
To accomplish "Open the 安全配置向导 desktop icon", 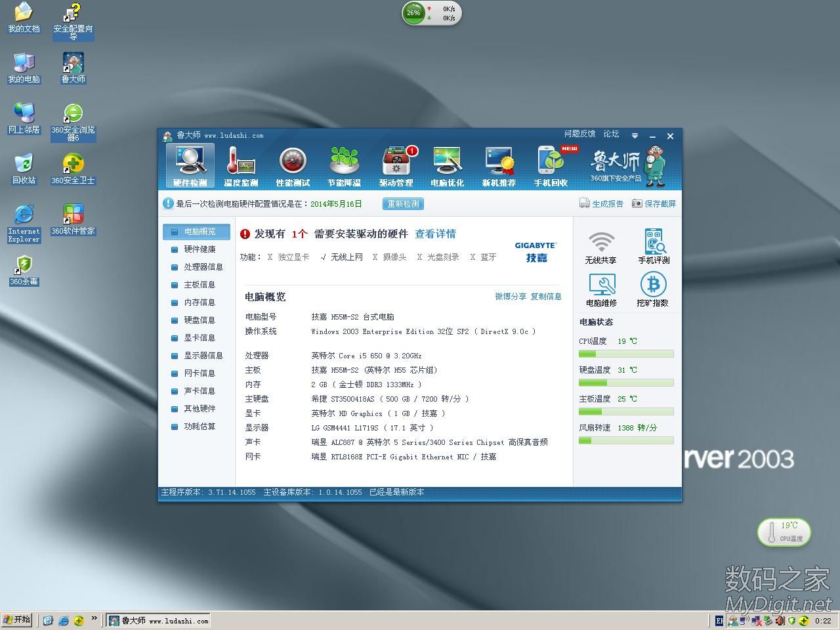I will (73, 22).
